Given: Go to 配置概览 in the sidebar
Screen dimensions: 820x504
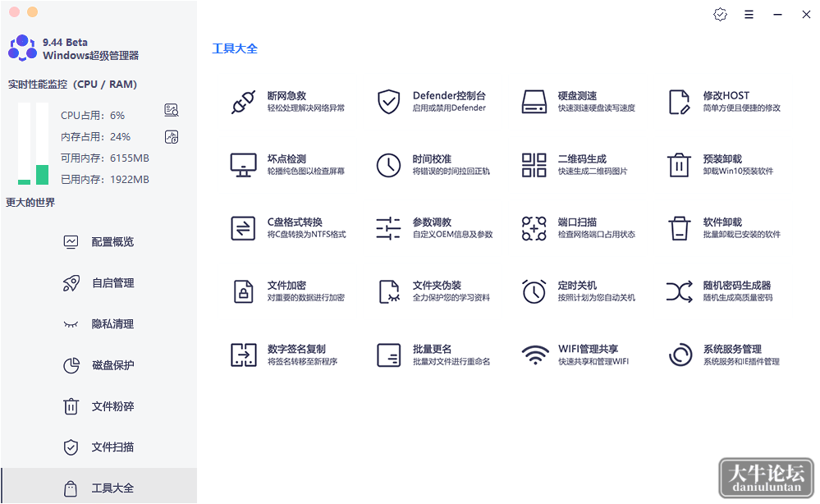Looking at the screenshot, I should coord(98,241).
